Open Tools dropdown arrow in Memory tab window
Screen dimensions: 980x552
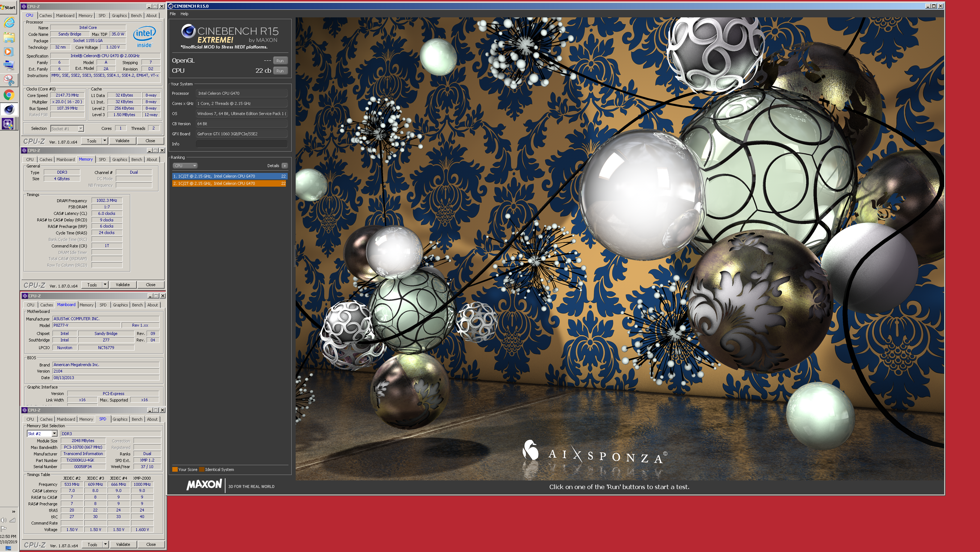pos(105,285)
